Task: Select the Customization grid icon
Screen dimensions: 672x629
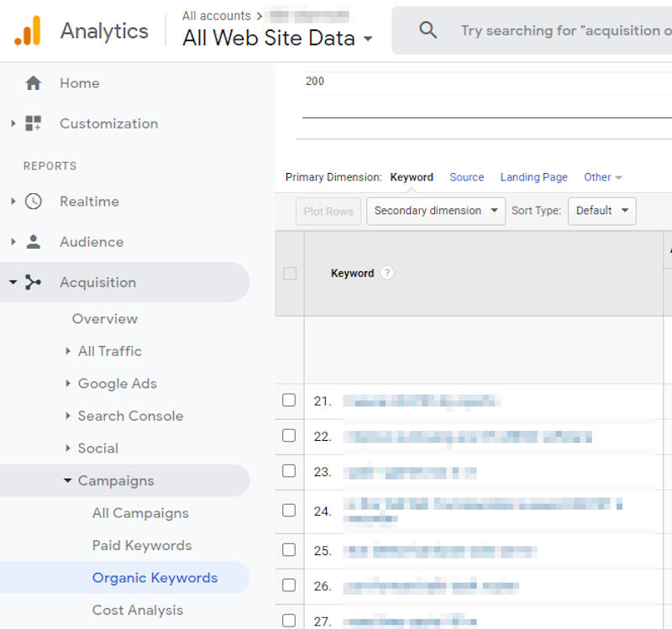Action: 34,123
